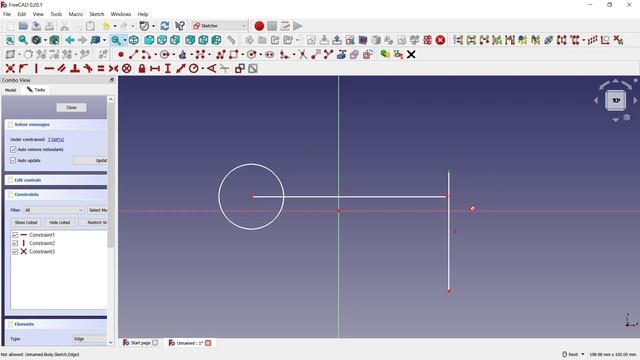Select the trim edge tool
The height and width of the screenshot is (360, 640).
(302, 54)
